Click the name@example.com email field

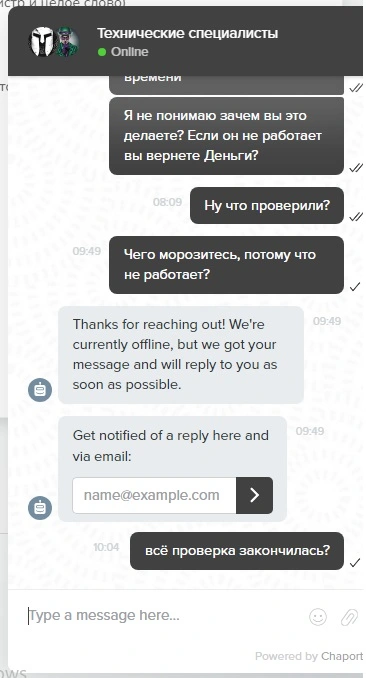tap(154, 495)
